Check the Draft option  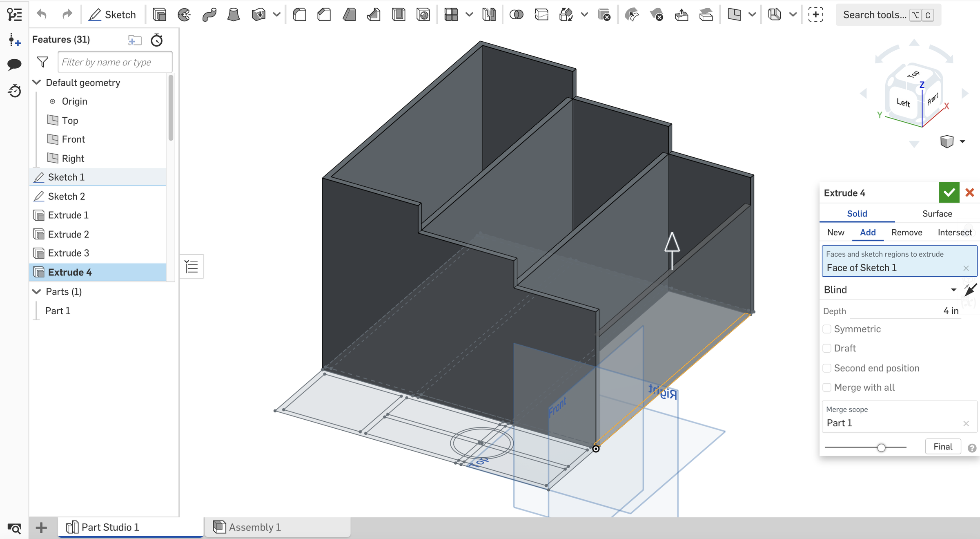tap(827, 348)
